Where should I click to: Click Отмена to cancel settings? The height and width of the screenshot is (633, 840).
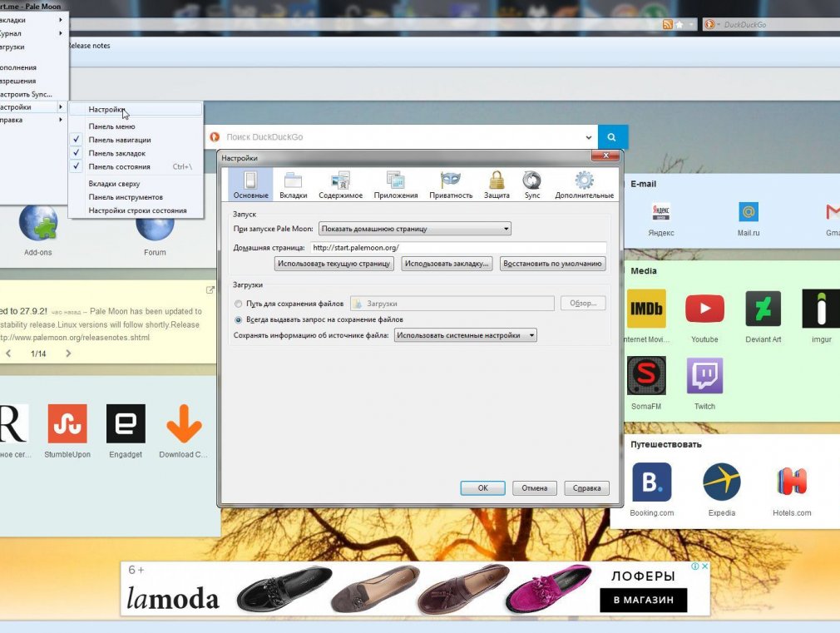pos(534,488)
